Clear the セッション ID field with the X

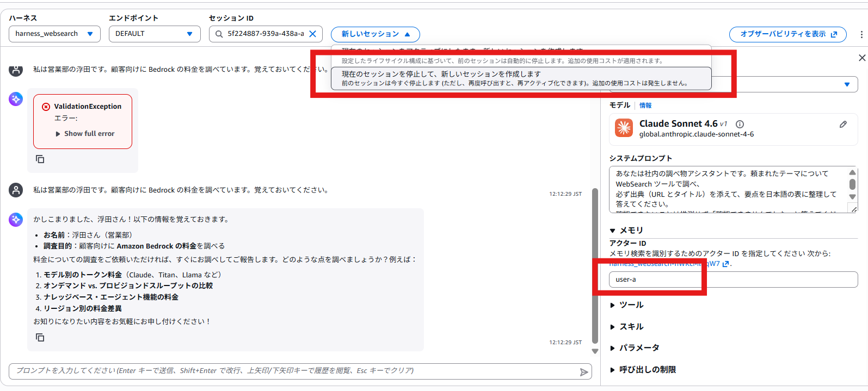(x=313, y=34)
